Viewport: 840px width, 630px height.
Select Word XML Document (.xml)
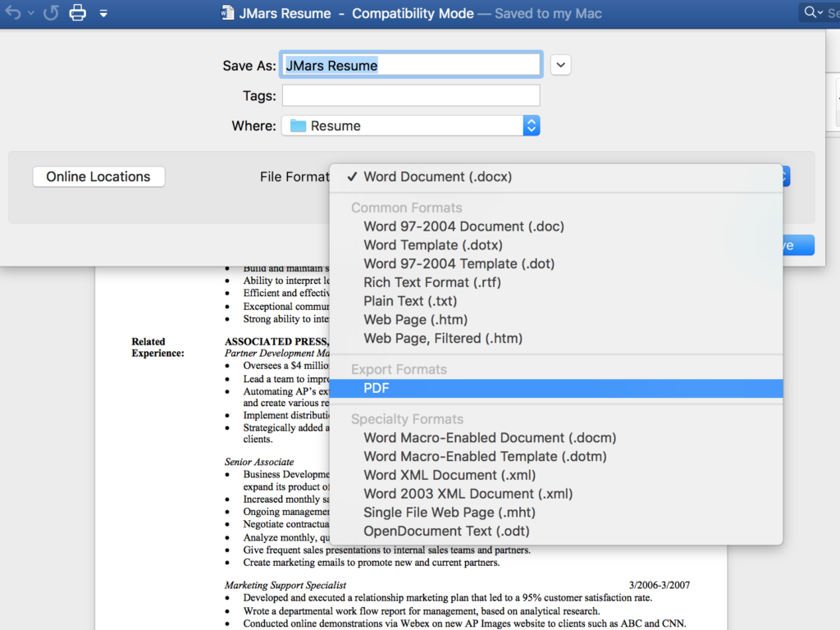pyautogui.click(x=556, y=476)
